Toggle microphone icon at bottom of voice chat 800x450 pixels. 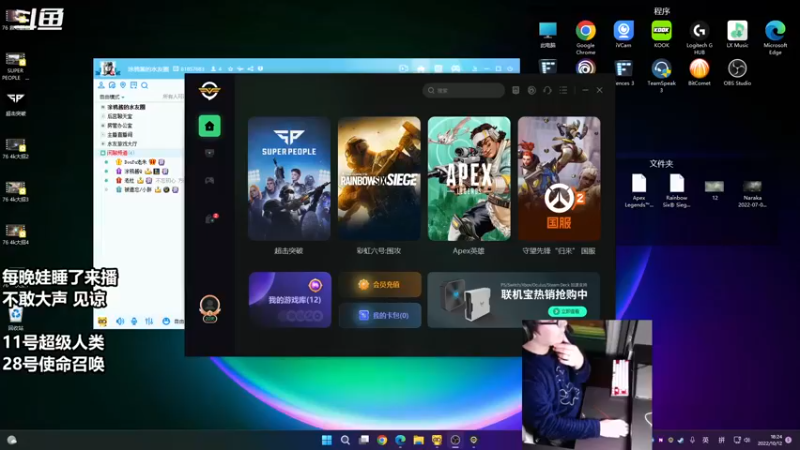coord(134,321)
